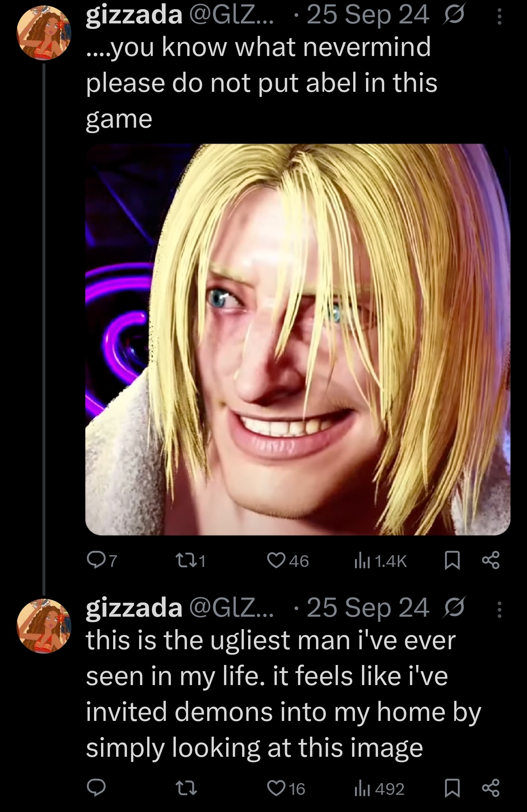Screen dimensions: 527x812
Task: Bookmark the first tweet
Action: tap(452, 561)
